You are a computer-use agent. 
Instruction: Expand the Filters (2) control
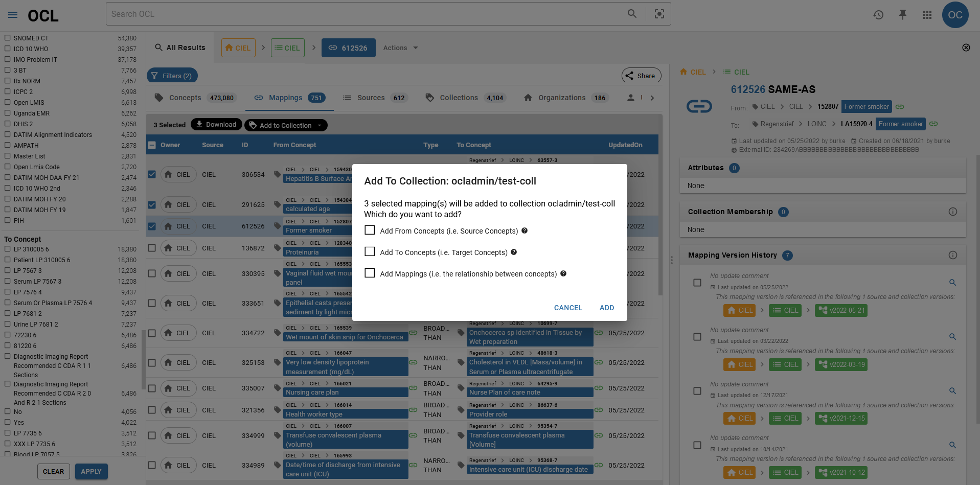172,75
